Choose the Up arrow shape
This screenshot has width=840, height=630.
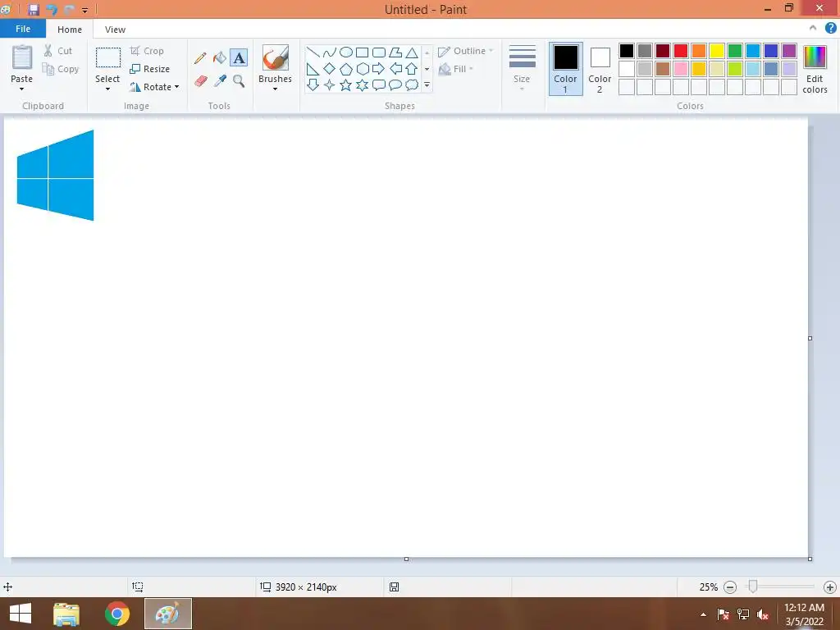(412, 69)
